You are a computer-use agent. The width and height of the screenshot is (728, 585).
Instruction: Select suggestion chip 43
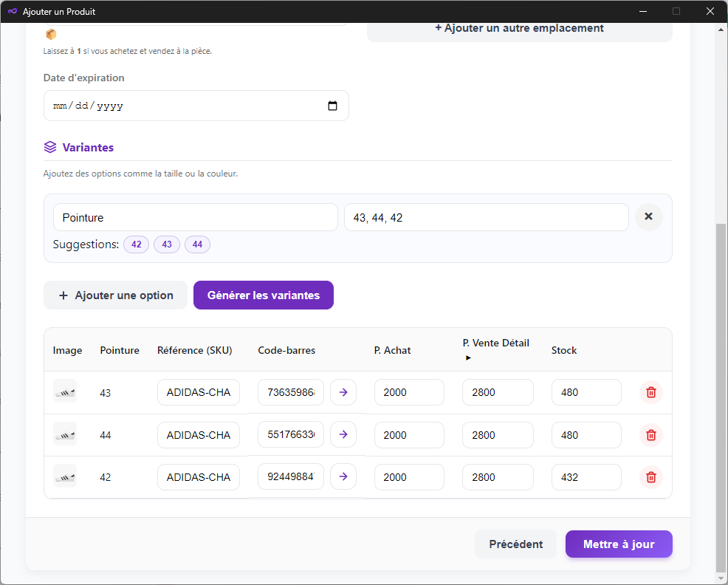point(166,244)
